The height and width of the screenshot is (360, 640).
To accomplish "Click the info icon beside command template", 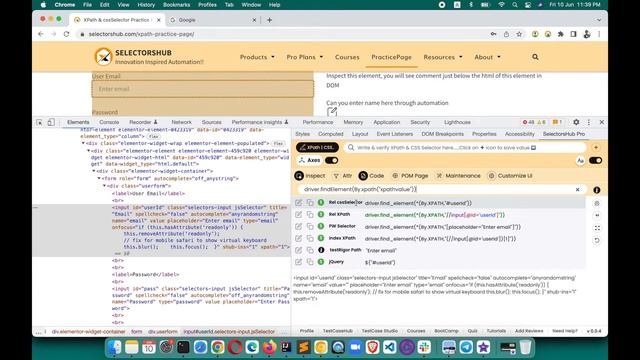I will (597, 190).
